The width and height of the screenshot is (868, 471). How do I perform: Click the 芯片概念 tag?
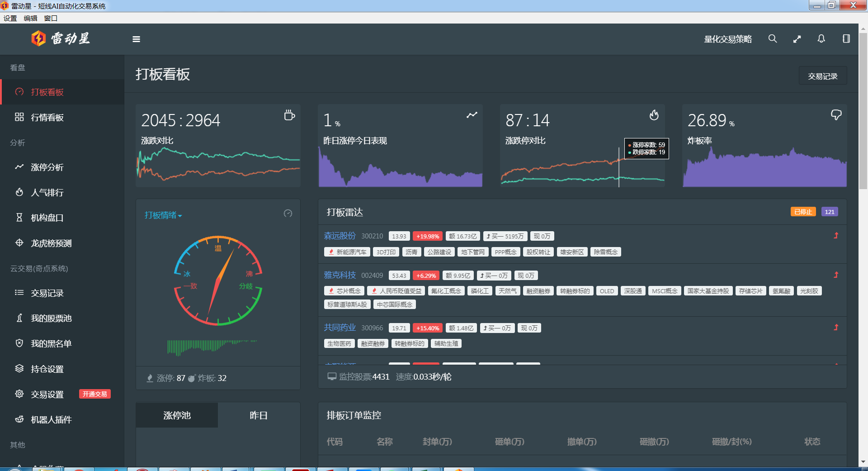point(344,291)
